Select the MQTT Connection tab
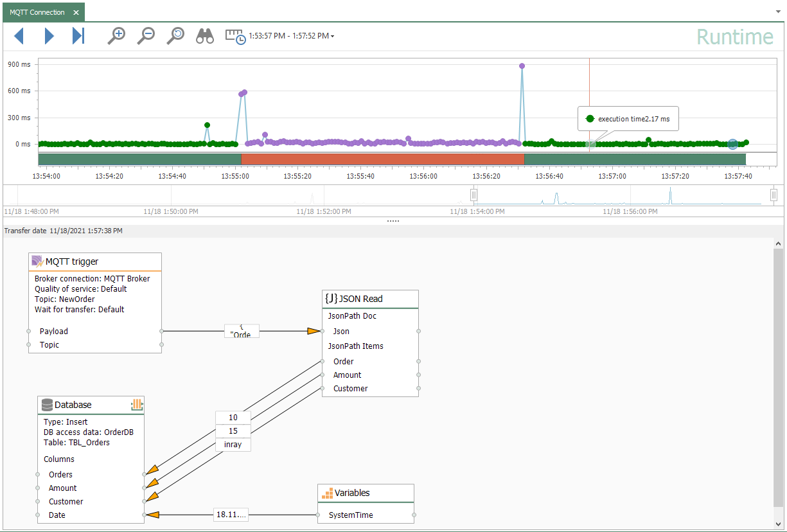Screen dimensions: 787x532 37,12
